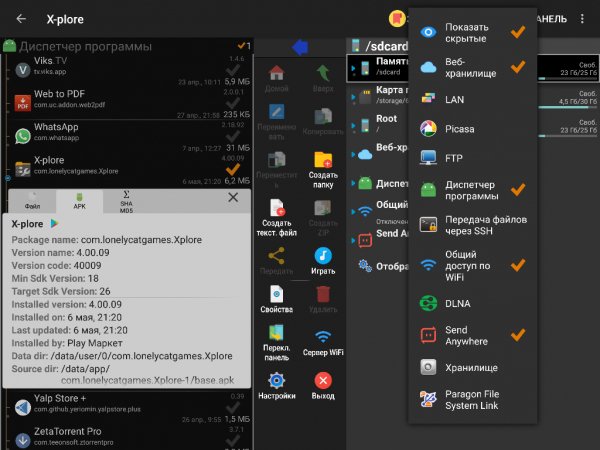Tap Создать папку folder icon
This screenshot has width=600, height=450.
pos(323,160)
